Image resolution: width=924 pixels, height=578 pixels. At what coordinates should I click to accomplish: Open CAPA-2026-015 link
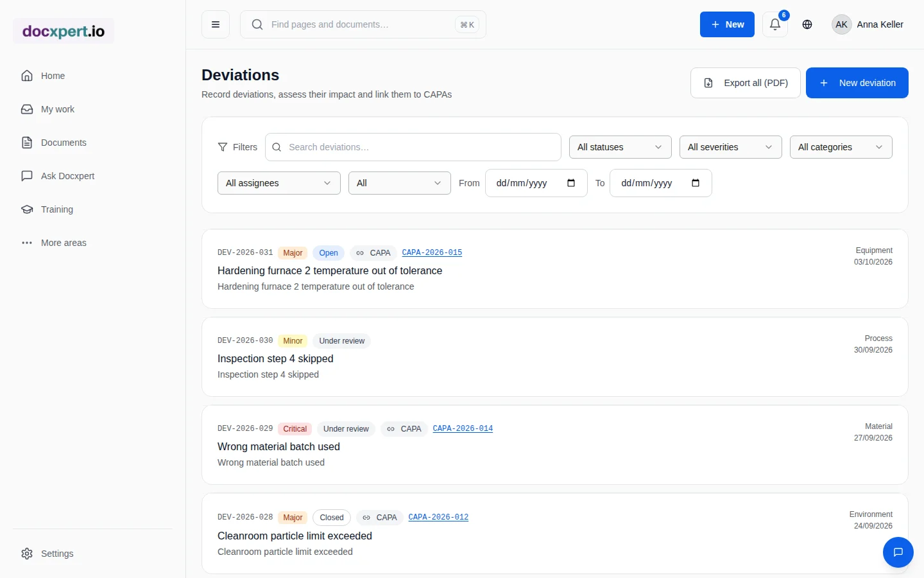[432, 253]
